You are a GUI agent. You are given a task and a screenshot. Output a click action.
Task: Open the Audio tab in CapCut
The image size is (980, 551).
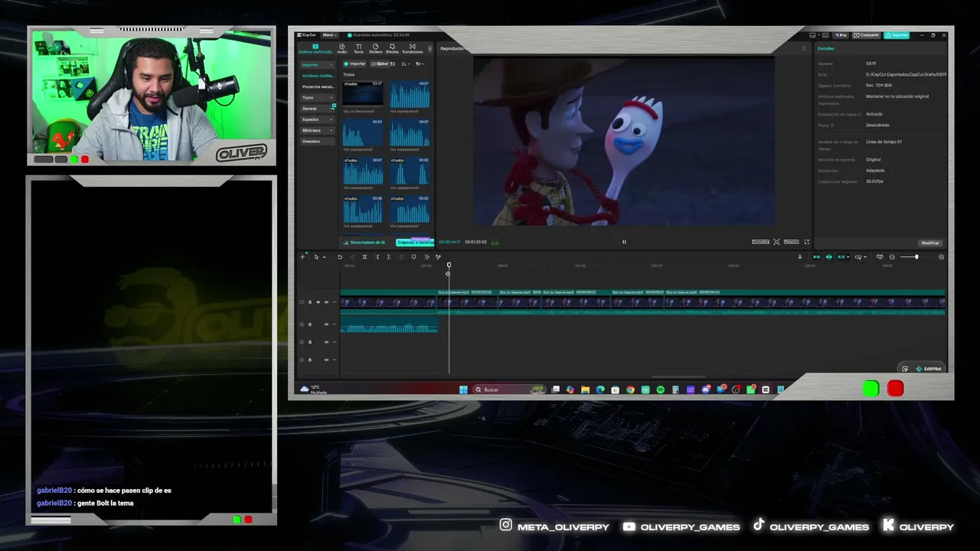pyautogui.click(x=342, y=48)
